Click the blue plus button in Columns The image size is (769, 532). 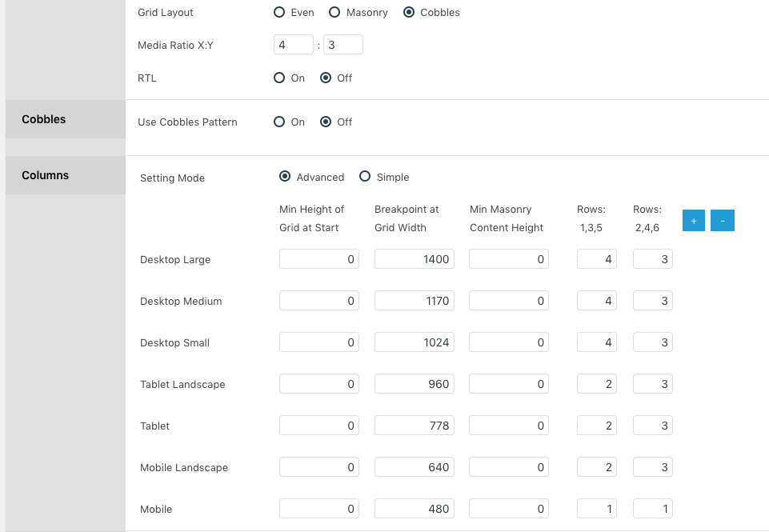pyautogui.click(x=694, y=220)
